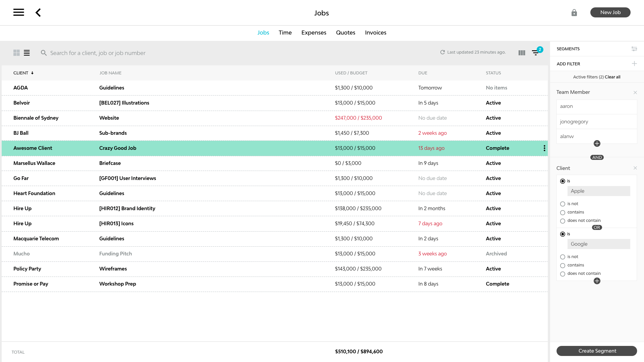Select 'contains' for Google client filter
The width and height of the screenshot is (644, 362).
tap(562, 265)
